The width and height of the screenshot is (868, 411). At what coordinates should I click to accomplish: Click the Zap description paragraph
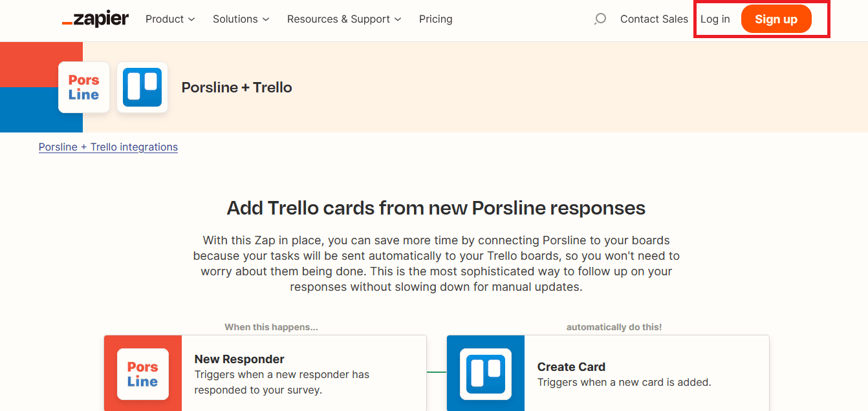(436, 264)
